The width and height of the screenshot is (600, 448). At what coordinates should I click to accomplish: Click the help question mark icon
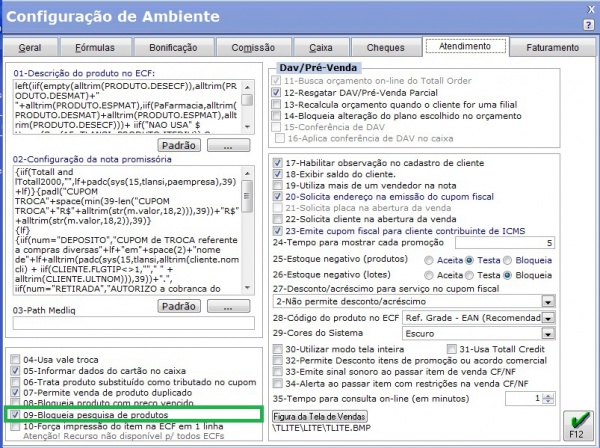tap(589, 25)
